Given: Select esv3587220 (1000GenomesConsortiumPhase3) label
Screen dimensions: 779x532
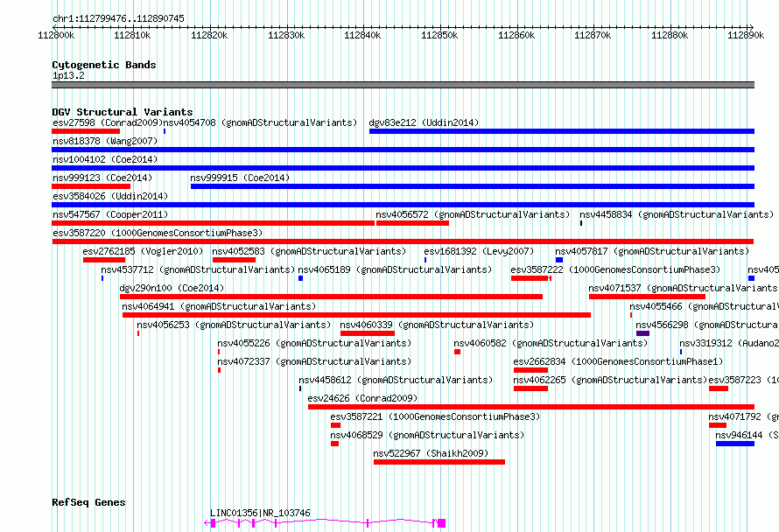Looking at the screenshot, I should click(x=158, y=233).
